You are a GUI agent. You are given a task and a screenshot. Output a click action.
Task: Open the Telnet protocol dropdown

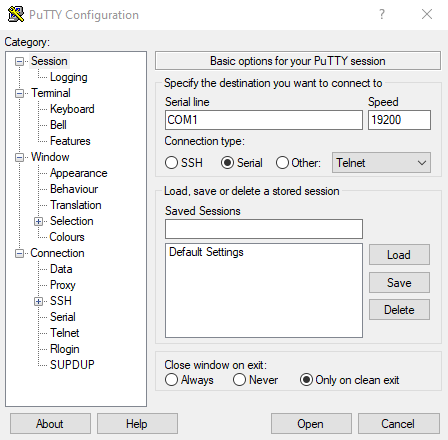tap(381, 163)
